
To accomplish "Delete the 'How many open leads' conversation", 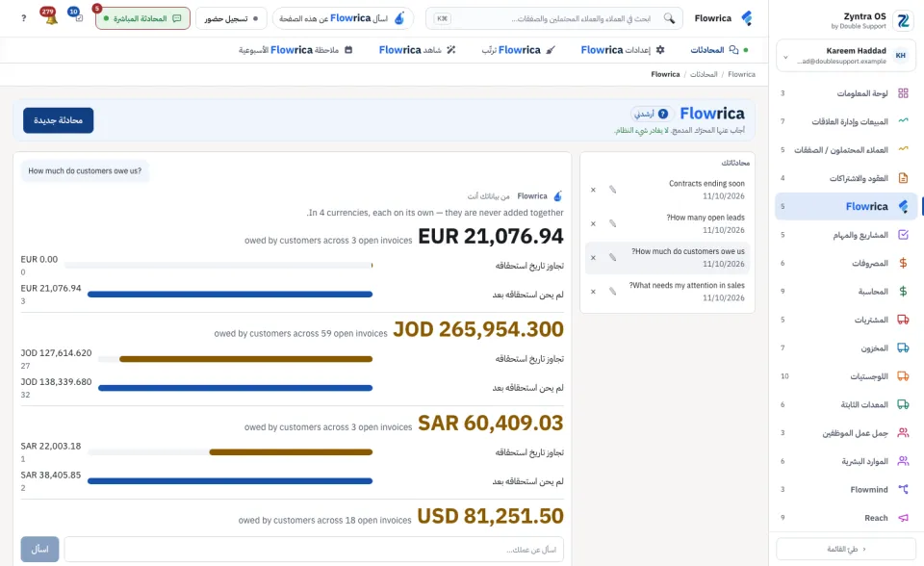I will pyautogui.click(x=594, y=223).
